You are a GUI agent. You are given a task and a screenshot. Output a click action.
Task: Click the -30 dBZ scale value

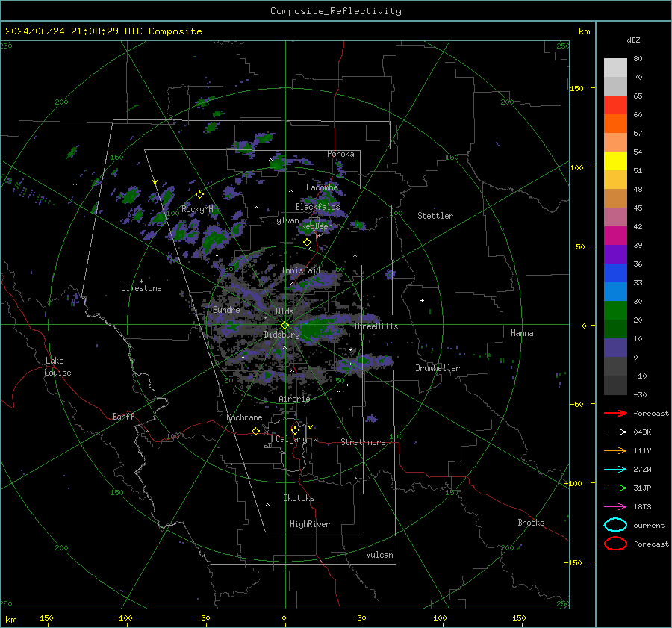(x=640, y=394)
